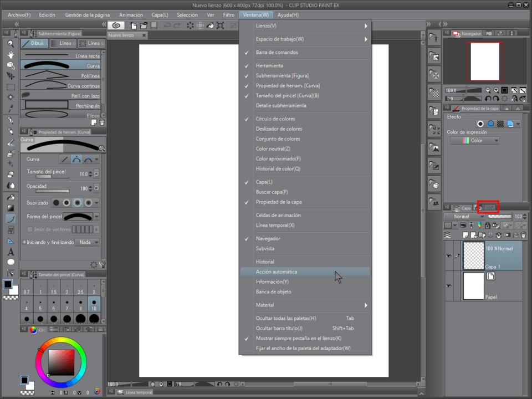Switch to the Dibujo subtool tab

[34, 43]
